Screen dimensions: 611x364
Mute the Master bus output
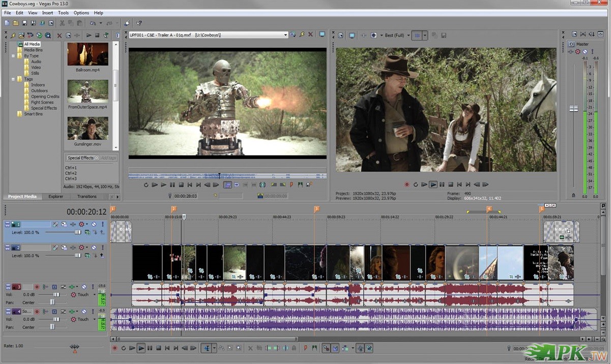[x=585, y=51]
